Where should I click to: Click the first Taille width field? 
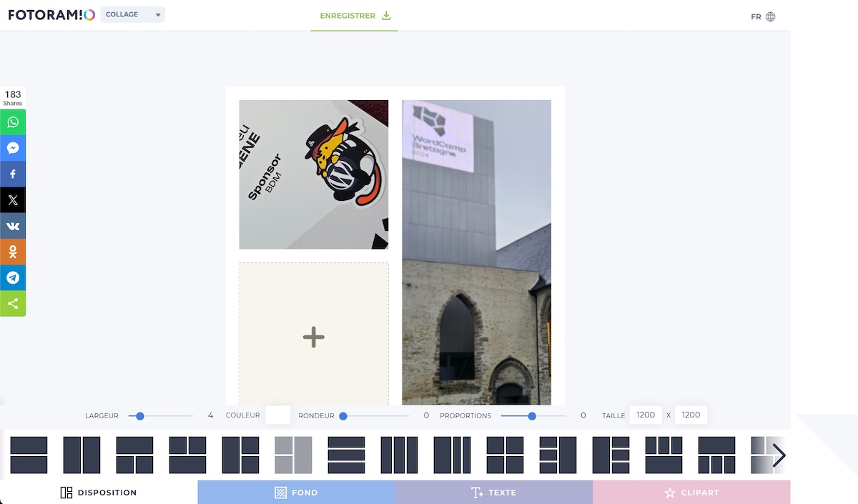point(646,415)
